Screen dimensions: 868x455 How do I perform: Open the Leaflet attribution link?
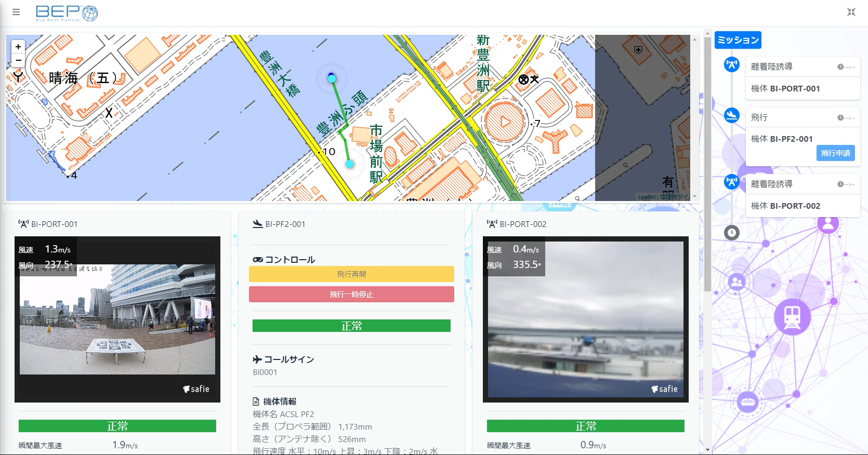click(x=647, y=197)
